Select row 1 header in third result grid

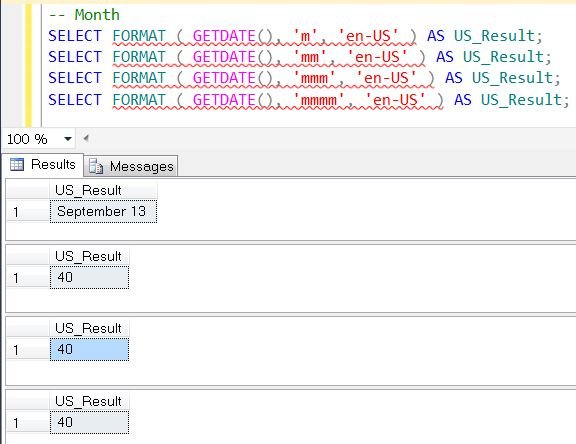(x=28, y=350)
